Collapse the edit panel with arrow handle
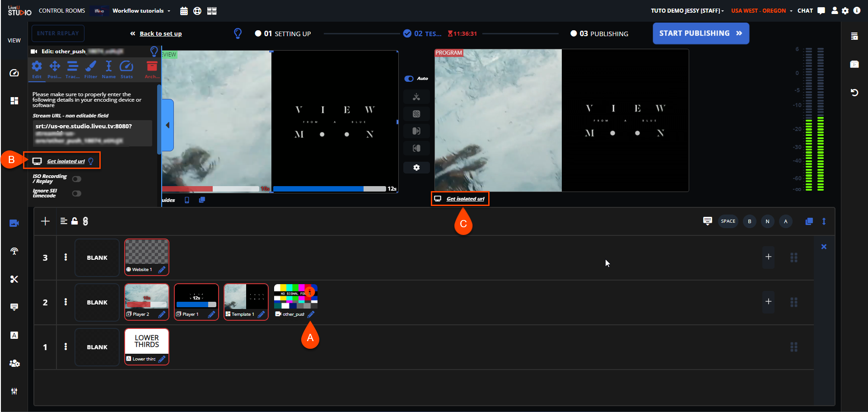 pos(168,125)
